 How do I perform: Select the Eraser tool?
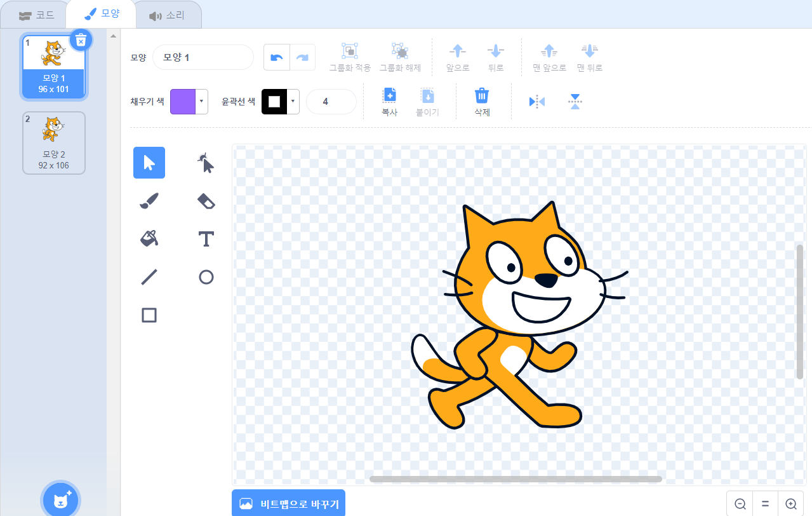point(206,201)
